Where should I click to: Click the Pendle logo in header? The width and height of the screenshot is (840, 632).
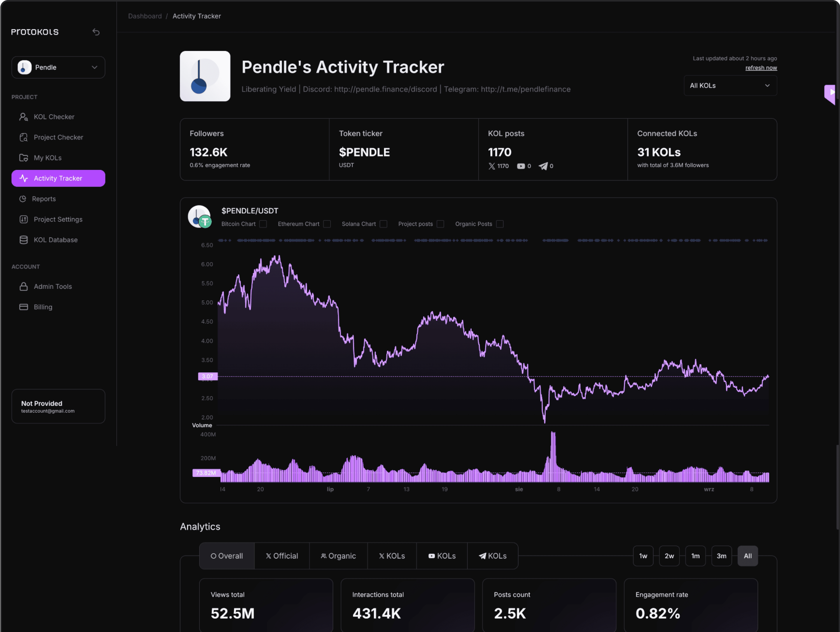click(x=205, y=76)
